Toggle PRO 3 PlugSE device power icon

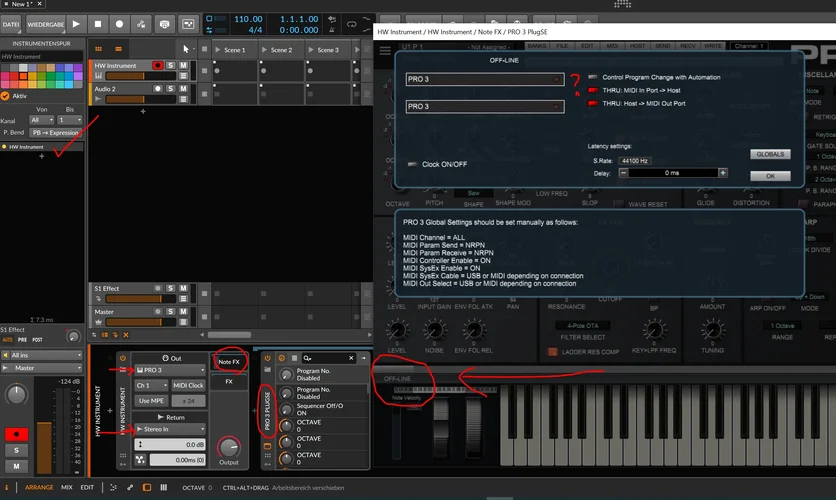[268, 358]
